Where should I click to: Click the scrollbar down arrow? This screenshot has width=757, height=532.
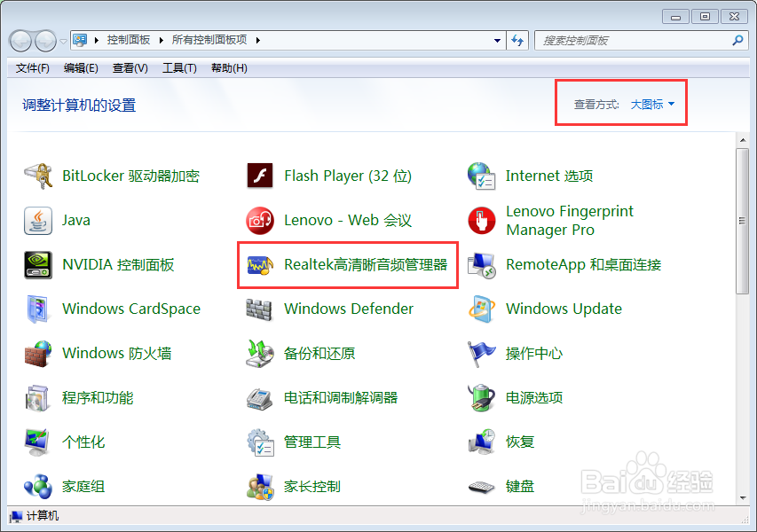742,498
